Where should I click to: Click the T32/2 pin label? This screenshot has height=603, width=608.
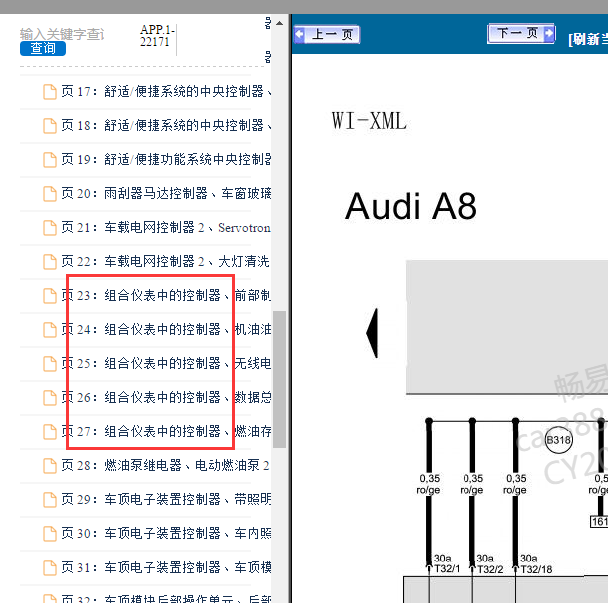[x=490, y=569]
